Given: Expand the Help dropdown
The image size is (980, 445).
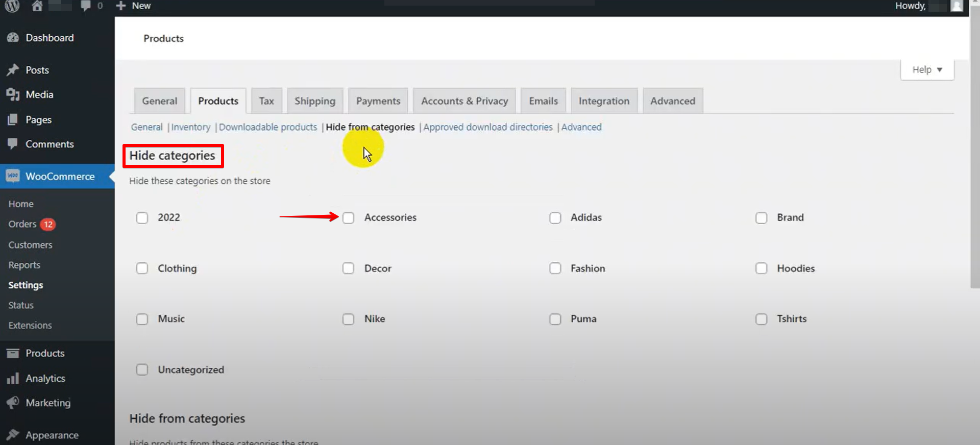Looking at the screenshot, I should point(927,69).
